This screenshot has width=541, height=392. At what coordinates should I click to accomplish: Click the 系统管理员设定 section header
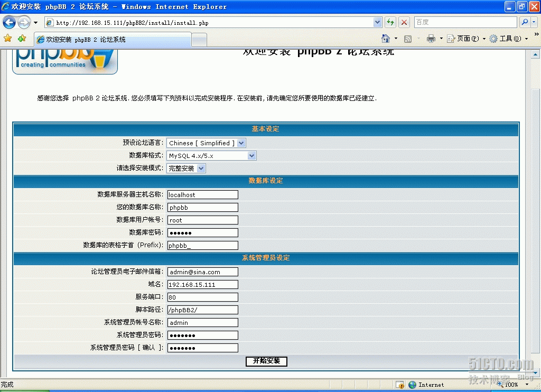pyautogui.click(x=265, y=258)
